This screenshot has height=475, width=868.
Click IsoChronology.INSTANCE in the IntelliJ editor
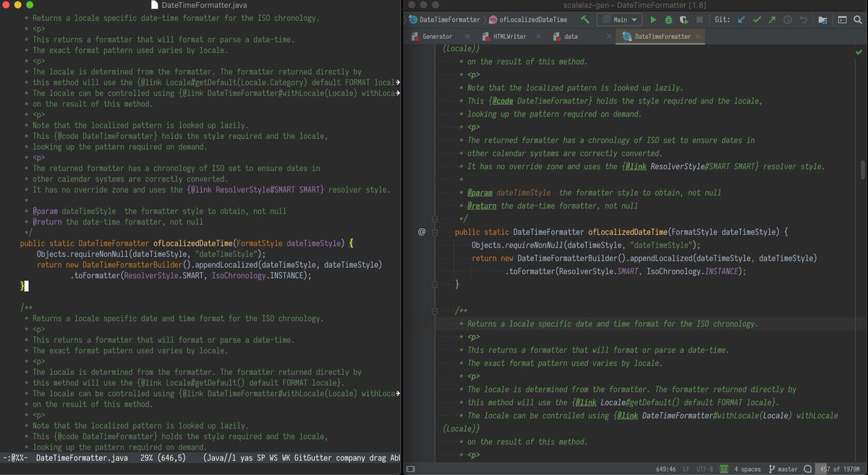[x=691, y=271]
